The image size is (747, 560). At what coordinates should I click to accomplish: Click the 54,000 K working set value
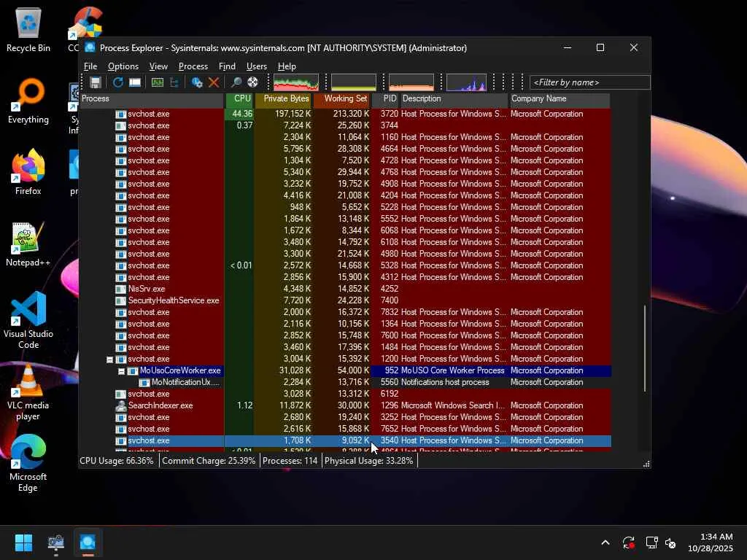[352, 370]
